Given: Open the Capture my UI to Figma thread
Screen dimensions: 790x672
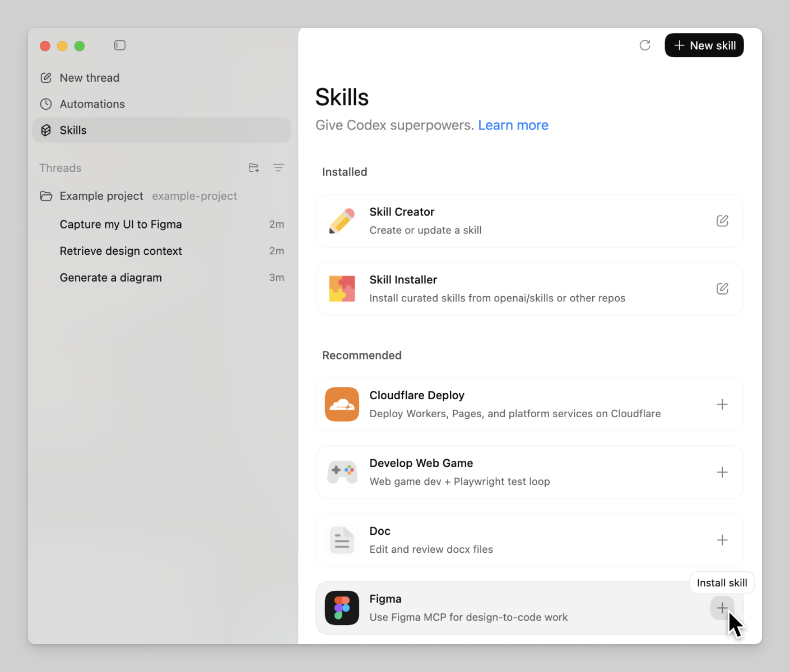Looking at the screenshot, I should tap(120, 224).
